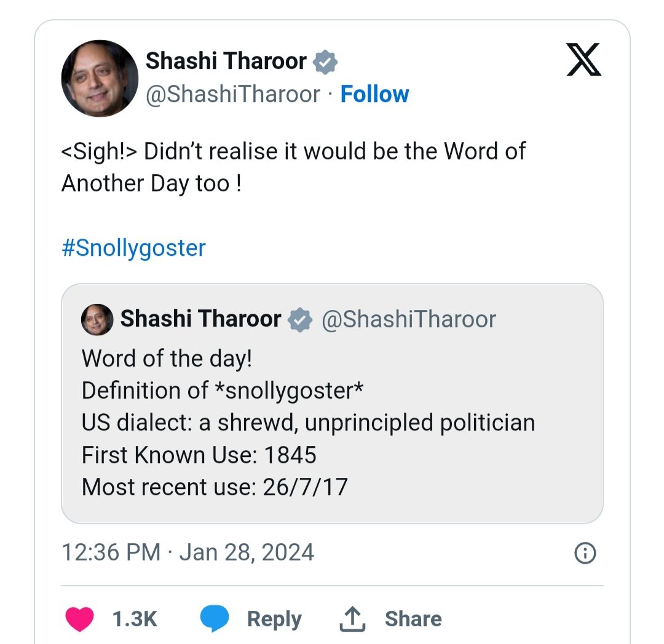Click the author name in the quoted tweet
664x644 pixels.
click(x=200, y=319)
